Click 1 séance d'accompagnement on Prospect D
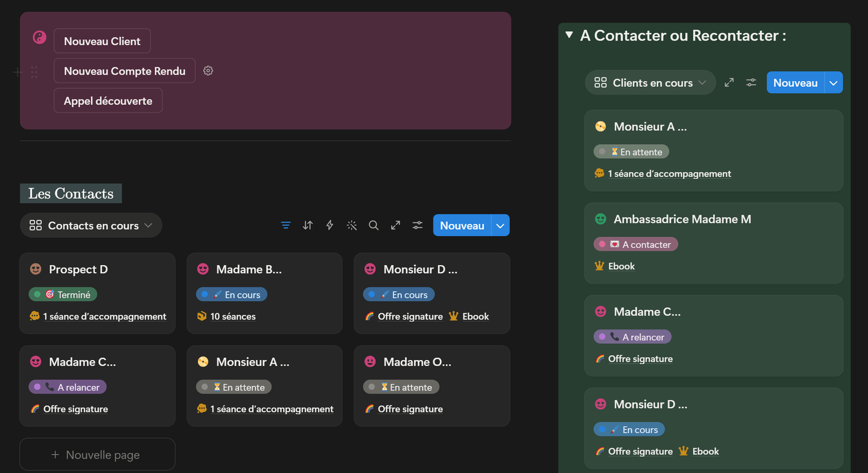868x473 pixels. (x=104, y=316)
